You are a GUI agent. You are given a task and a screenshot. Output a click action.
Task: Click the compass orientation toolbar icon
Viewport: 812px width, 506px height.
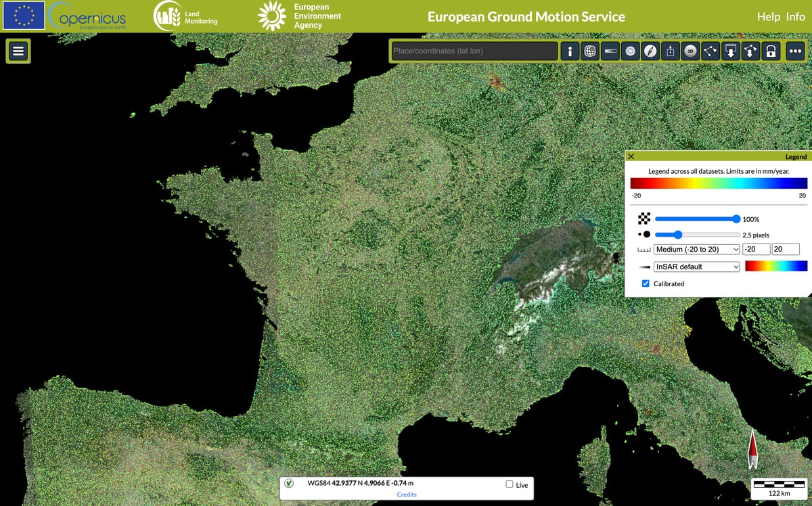click(x=650, y=51)
